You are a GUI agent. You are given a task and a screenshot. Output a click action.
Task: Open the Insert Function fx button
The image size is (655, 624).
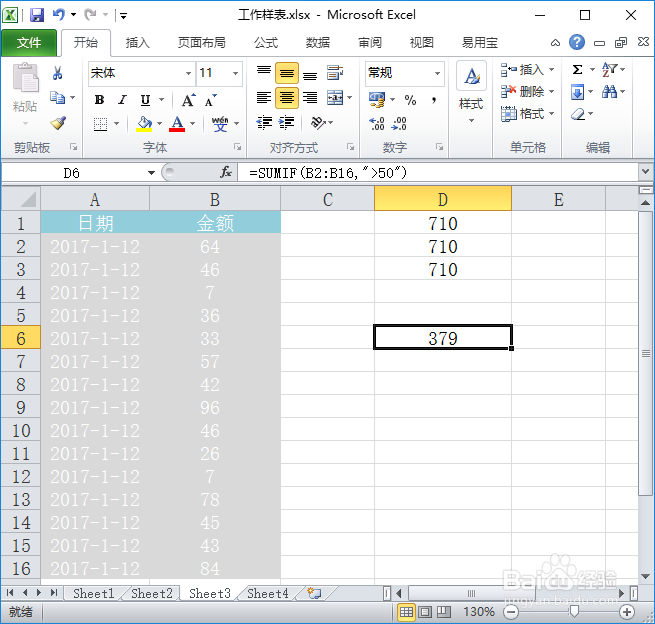click(x=226, y=172)
